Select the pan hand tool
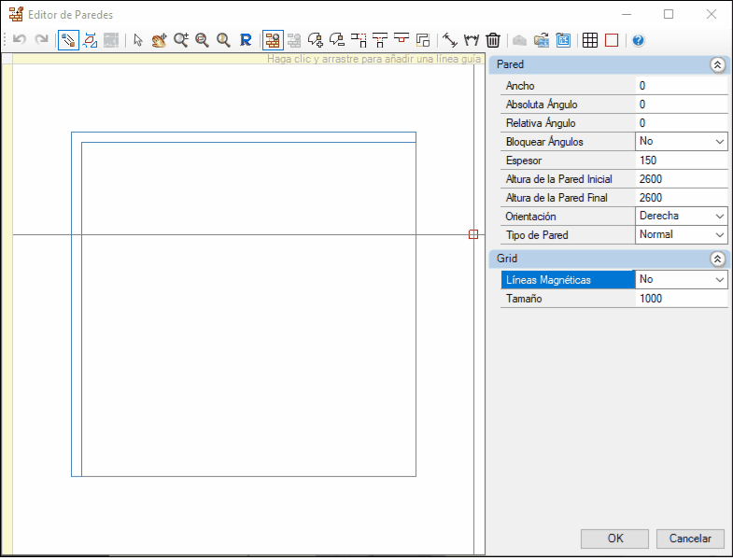733x560 pixels. point(159,40)
